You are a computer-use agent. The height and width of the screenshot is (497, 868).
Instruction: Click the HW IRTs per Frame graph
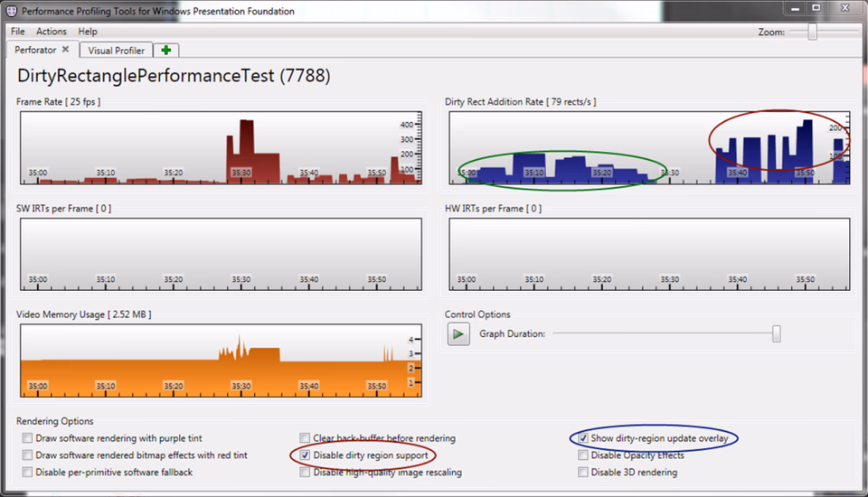(649, 254)
